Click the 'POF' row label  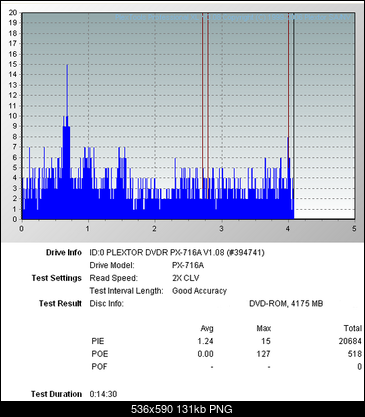[99, 367]
